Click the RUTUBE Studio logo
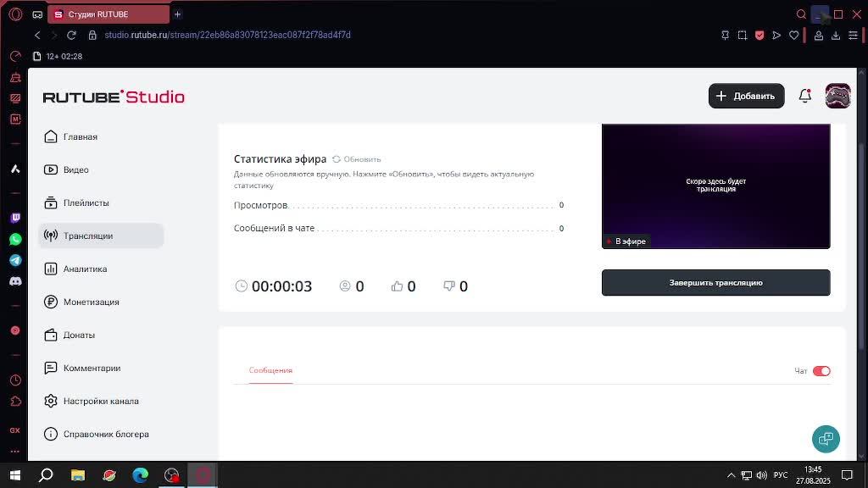This screenshot has height=488, width=868. 114,97
